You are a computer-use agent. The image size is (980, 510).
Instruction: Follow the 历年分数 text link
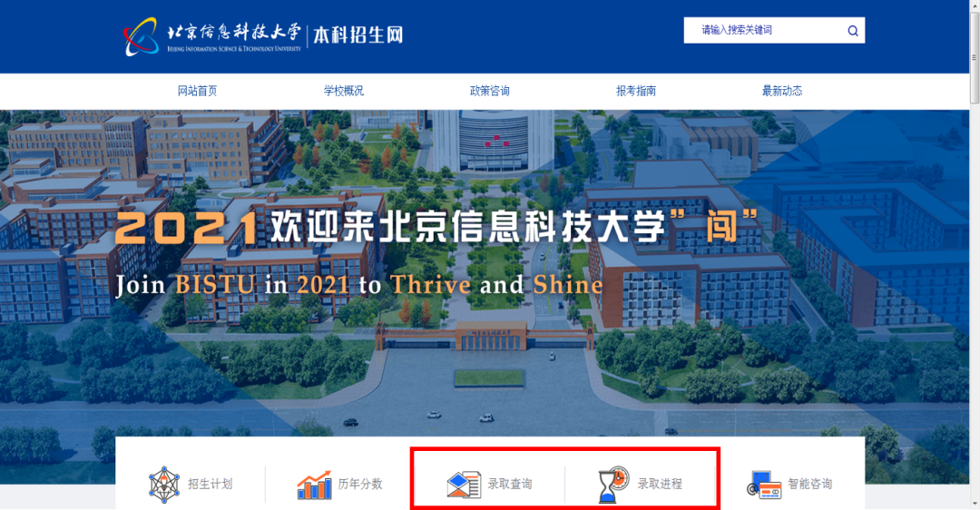click(360, 484)
